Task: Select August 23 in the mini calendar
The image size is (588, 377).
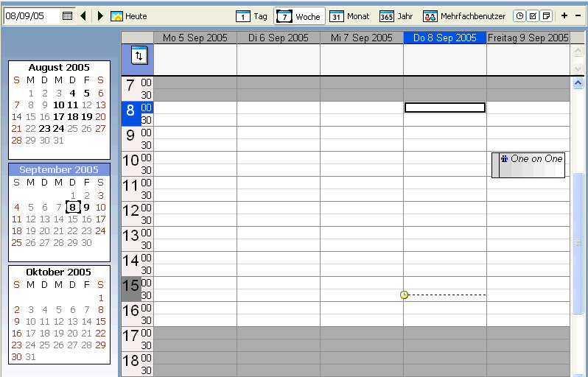Action: point(45,129)
